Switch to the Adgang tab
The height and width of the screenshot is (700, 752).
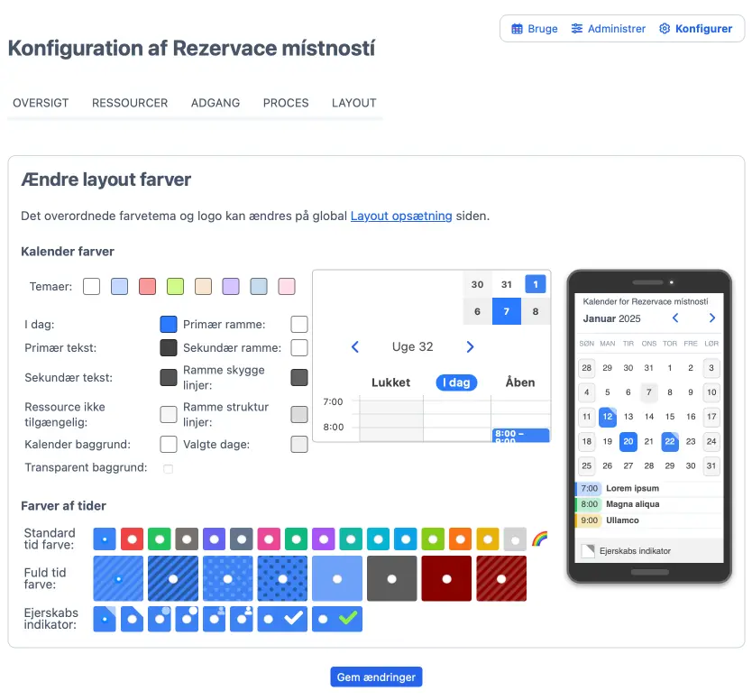click(216, 103)
